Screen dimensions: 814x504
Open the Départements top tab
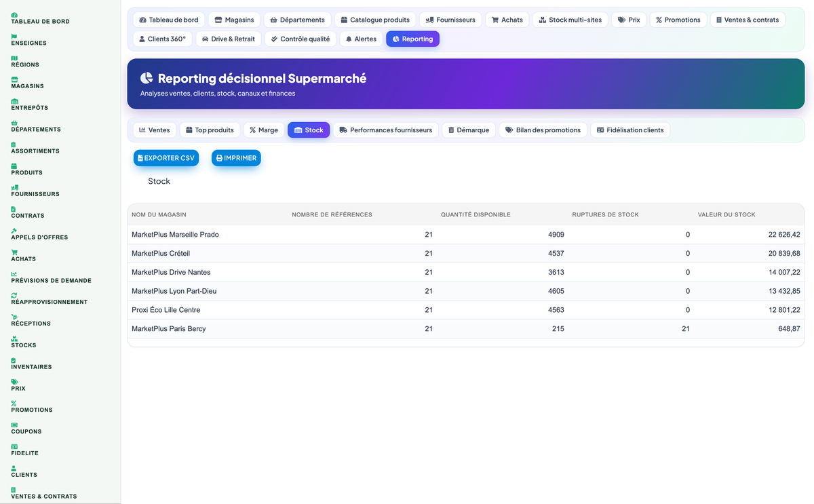coord(297,20)
